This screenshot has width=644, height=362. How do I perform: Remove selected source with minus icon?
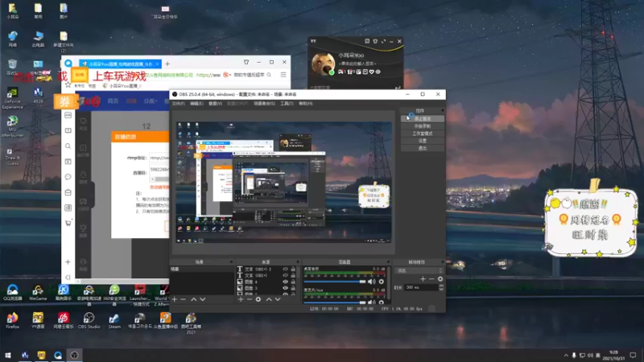[249, 299]
